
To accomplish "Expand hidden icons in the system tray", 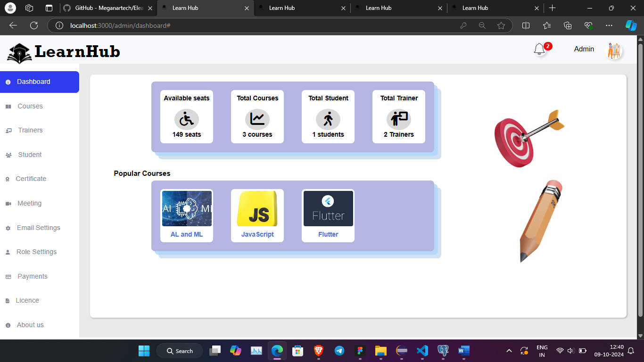I will [x=509, y=351].
